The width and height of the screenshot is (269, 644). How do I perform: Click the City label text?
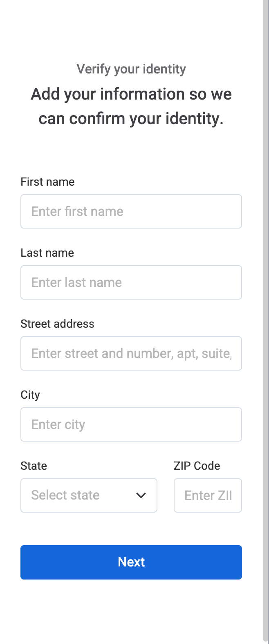pos(30,395)
